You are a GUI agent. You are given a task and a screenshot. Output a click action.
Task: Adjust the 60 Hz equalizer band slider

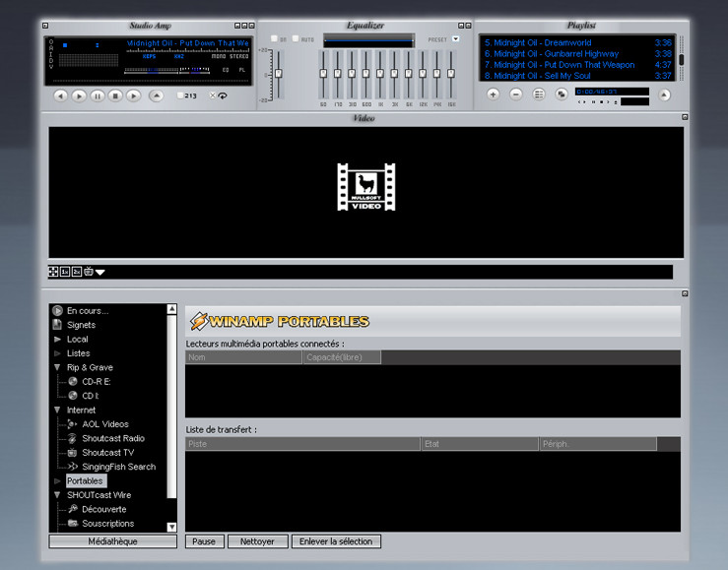coord(323,74)
